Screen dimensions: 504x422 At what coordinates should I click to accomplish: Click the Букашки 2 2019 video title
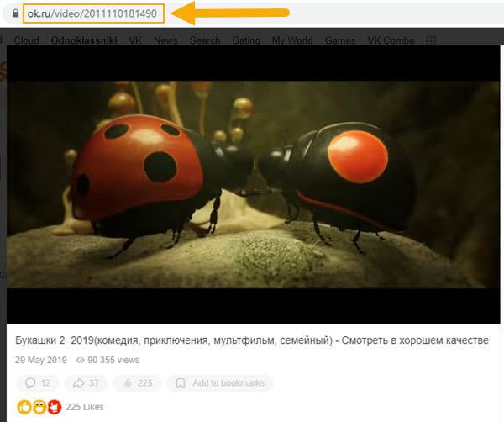click(252, 340)
